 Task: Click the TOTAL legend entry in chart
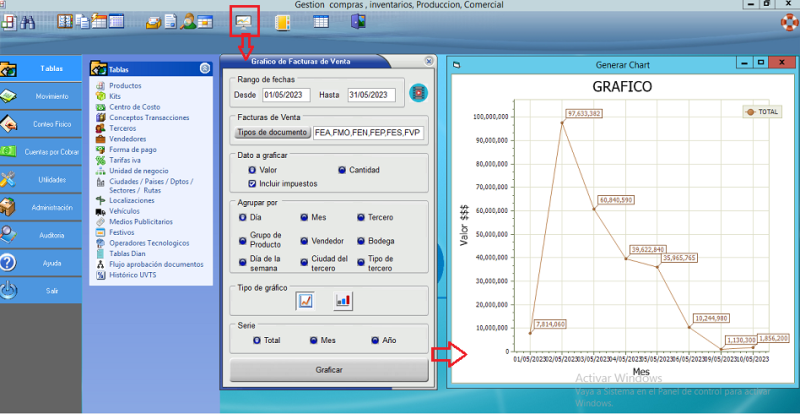click(762, 112)
